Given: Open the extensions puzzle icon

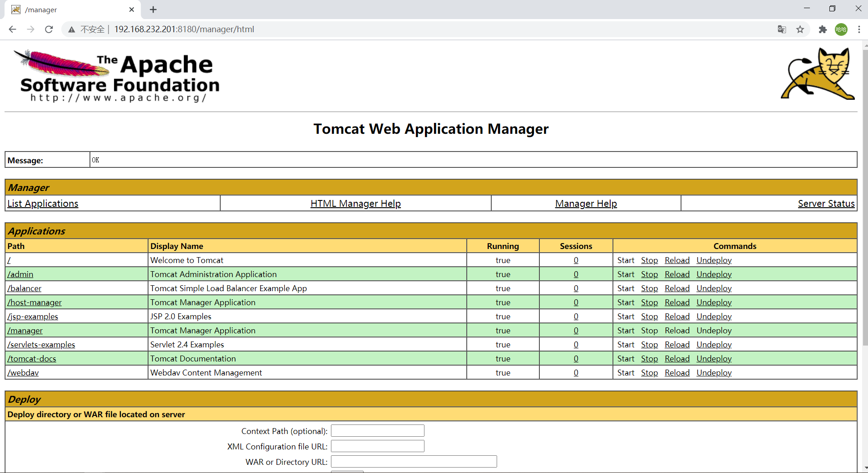Looking at the screenshot, I should click(x=823, y=29).
